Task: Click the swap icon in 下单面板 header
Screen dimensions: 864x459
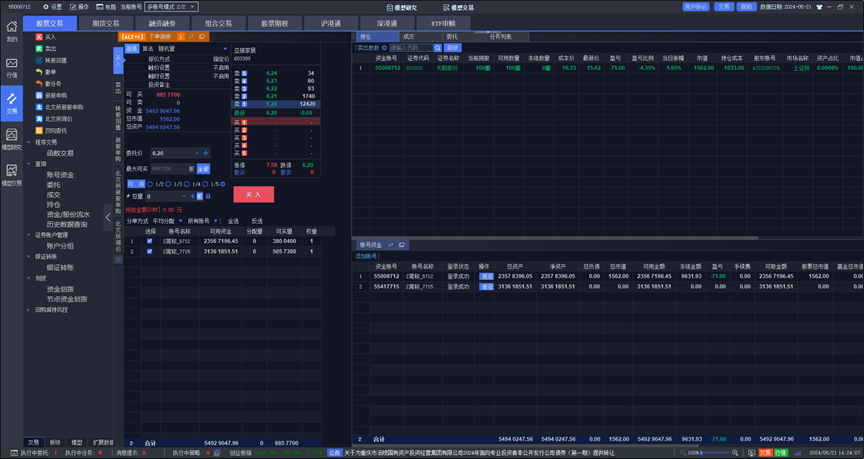Action: [191, 36]
